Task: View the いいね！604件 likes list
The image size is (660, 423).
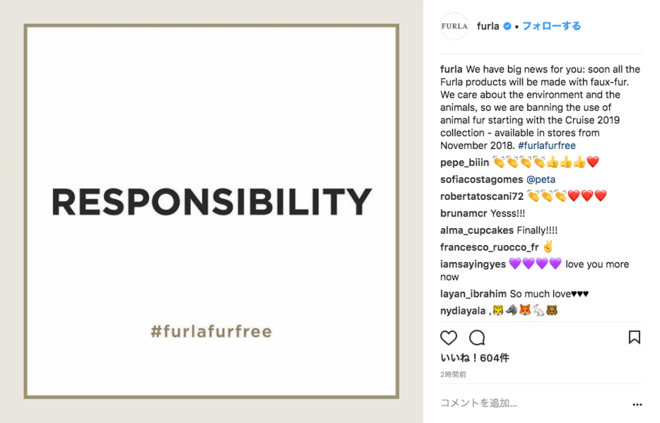Action: (475, 358)
